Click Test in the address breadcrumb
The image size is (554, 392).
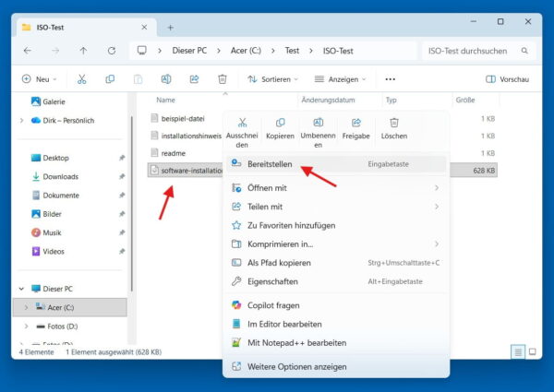pyautogui.click(x=292, y=51)
